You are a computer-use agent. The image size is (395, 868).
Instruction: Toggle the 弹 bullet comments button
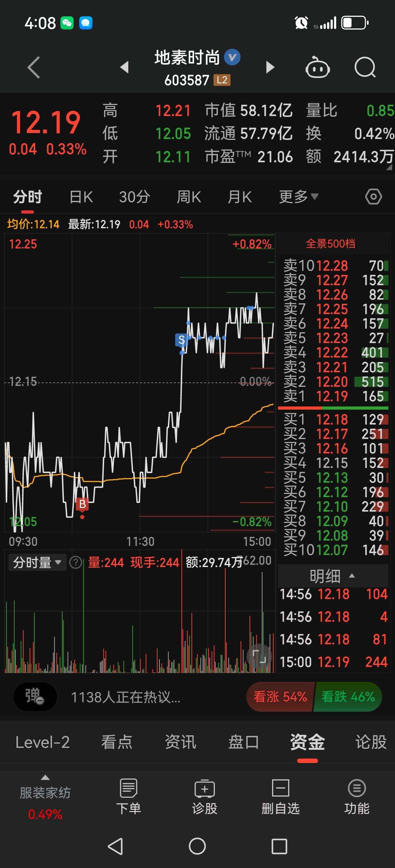pos(35,697)
